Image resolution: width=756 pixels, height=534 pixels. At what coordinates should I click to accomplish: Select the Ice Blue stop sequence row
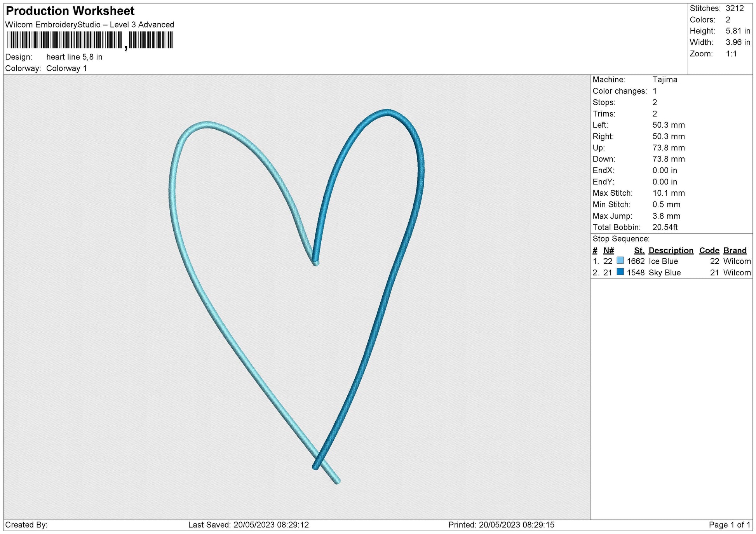663,261
